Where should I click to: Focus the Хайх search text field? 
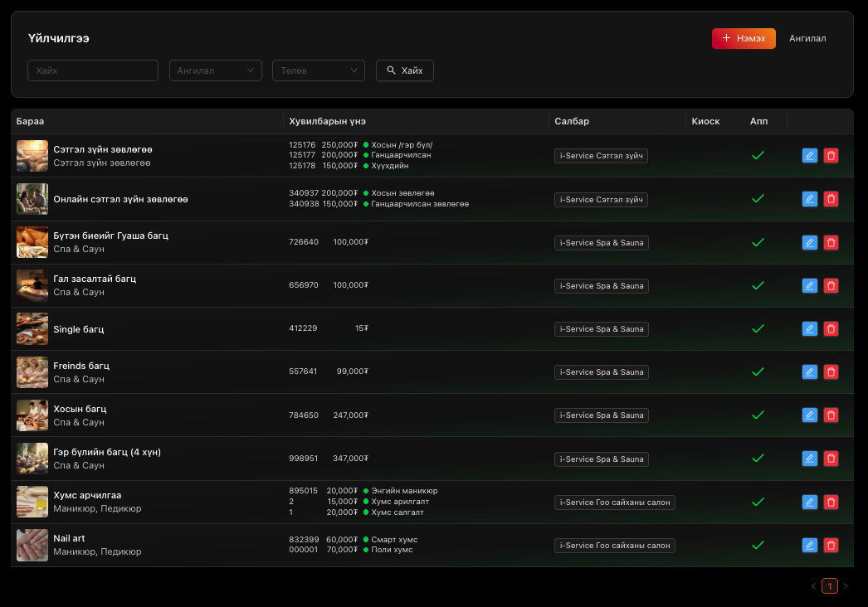93,70
